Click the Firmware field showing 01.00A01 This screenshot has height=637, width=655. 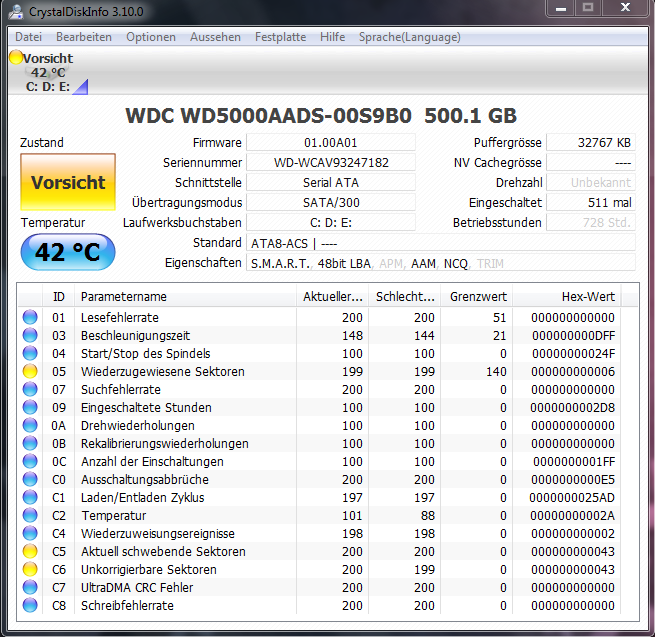point(331,142)
